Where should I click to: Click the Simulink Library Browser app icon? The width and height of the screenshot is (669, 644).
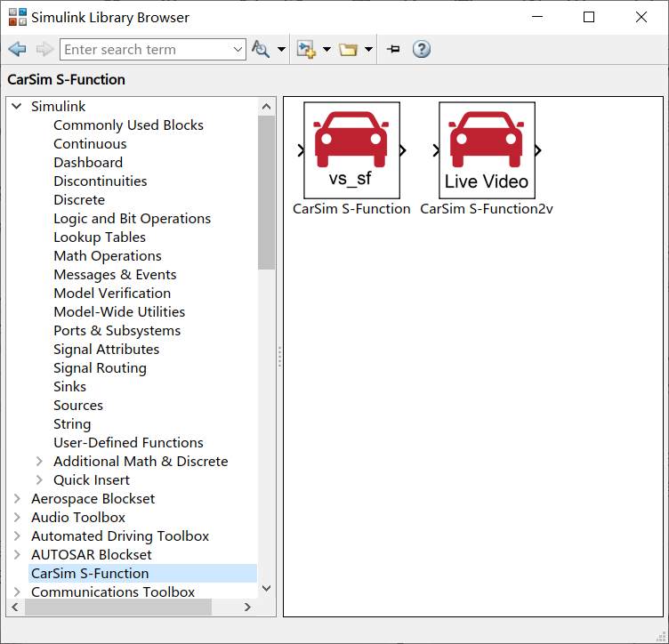(18, 18)
